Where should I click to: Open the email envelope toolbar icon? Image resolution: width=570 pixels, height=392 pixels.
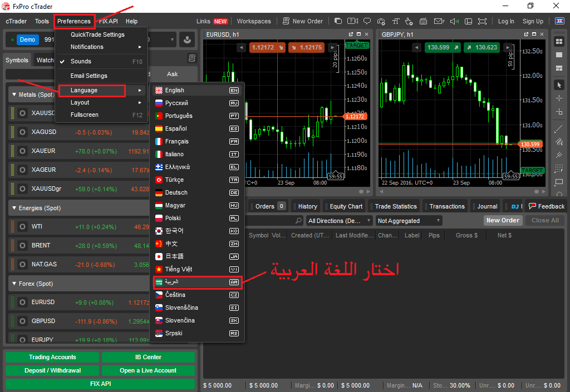(439, 22)
